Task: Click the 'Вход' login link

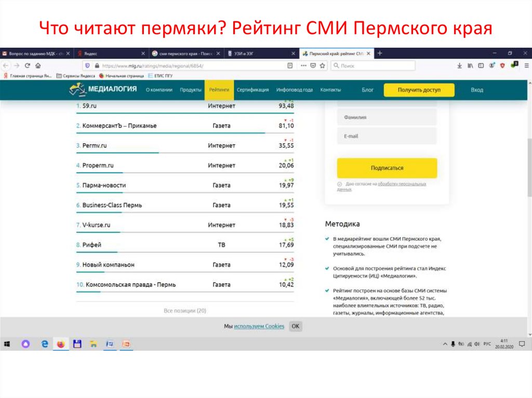Action: (477, 90)
